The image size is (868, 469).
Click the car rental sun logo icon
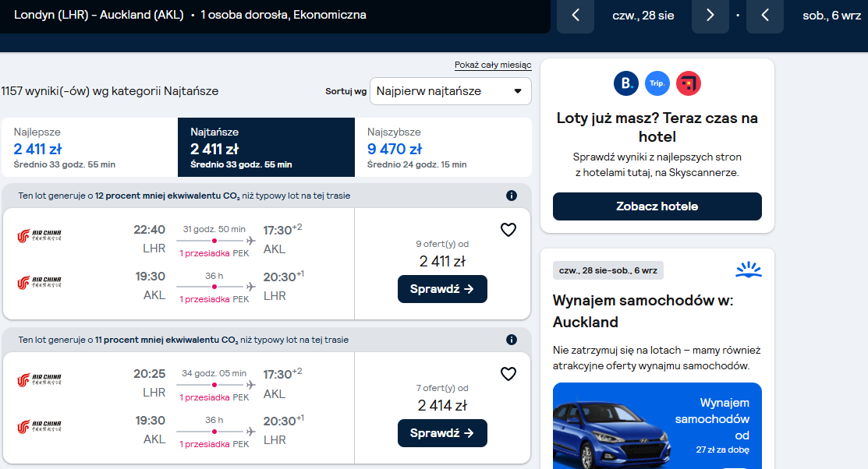coord(749,270)
